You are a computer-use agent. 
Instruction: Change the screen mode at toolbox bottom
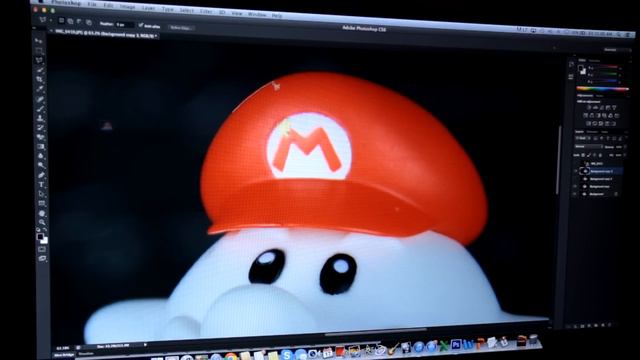[x=42, y=259]
